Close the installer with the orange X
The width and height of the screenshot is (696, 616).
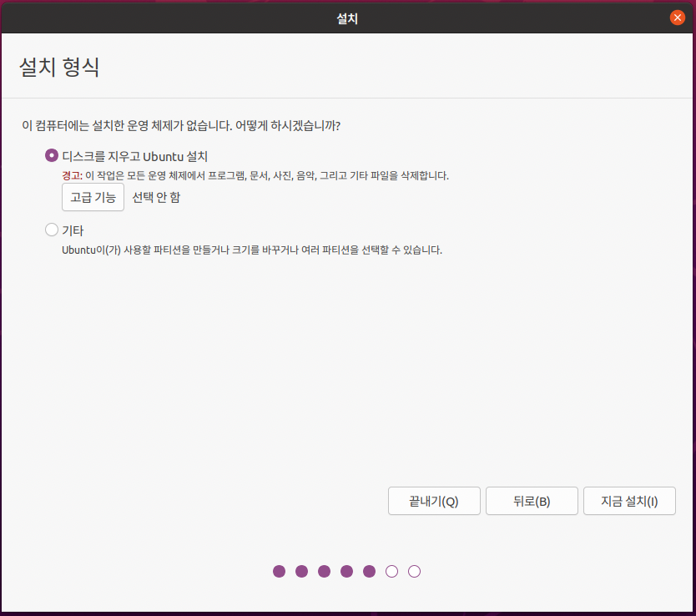(x=678, y=18)
